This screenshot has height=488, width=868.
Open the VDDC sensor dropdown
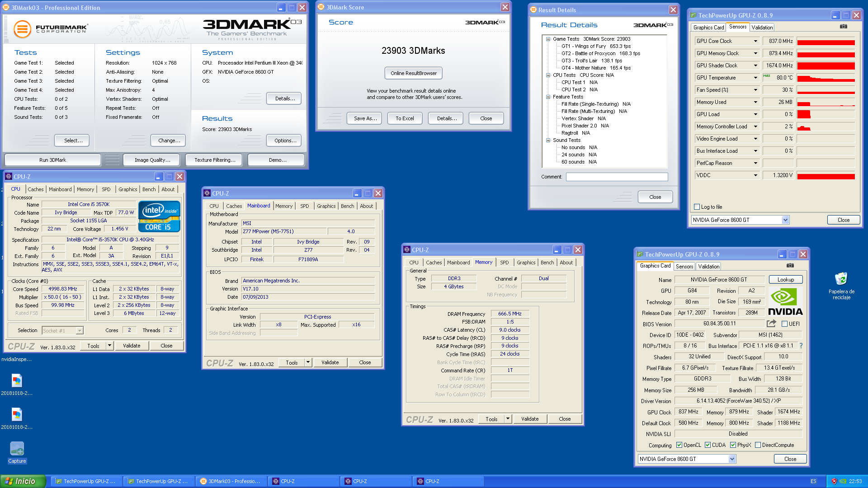(x=755, y=175)
